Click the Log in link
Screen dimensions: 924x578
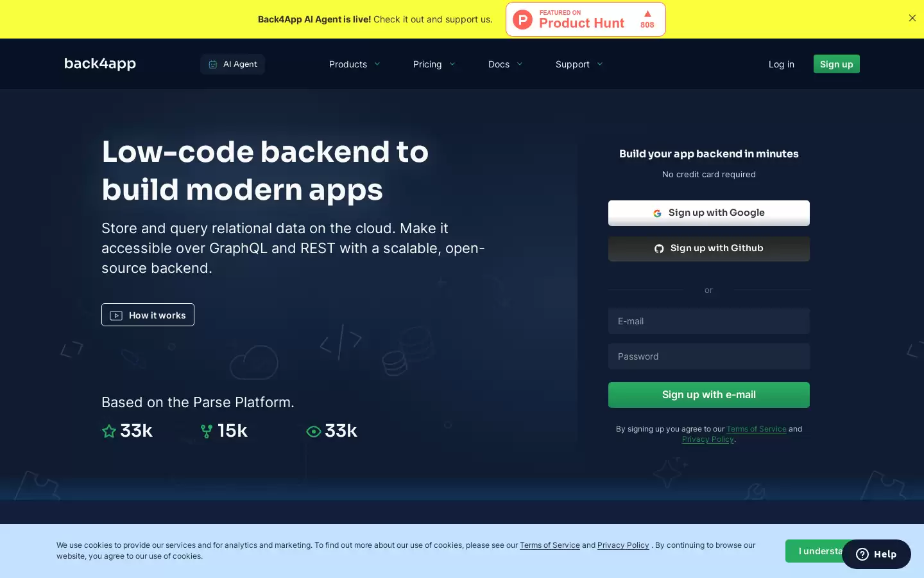(x=782, y=64)
